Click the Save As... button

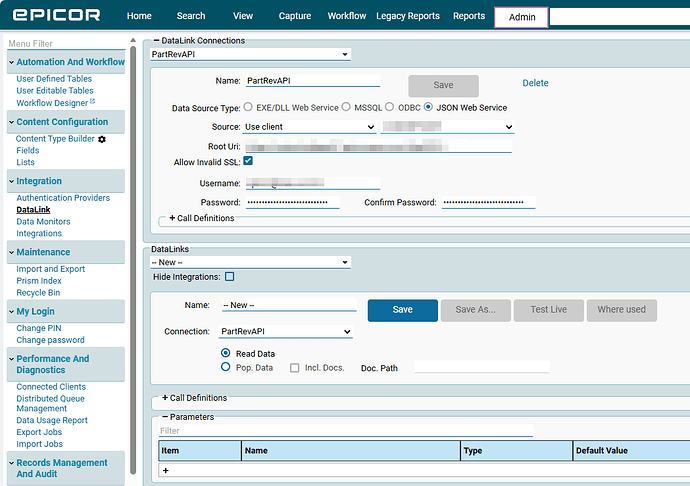[476, 310]
